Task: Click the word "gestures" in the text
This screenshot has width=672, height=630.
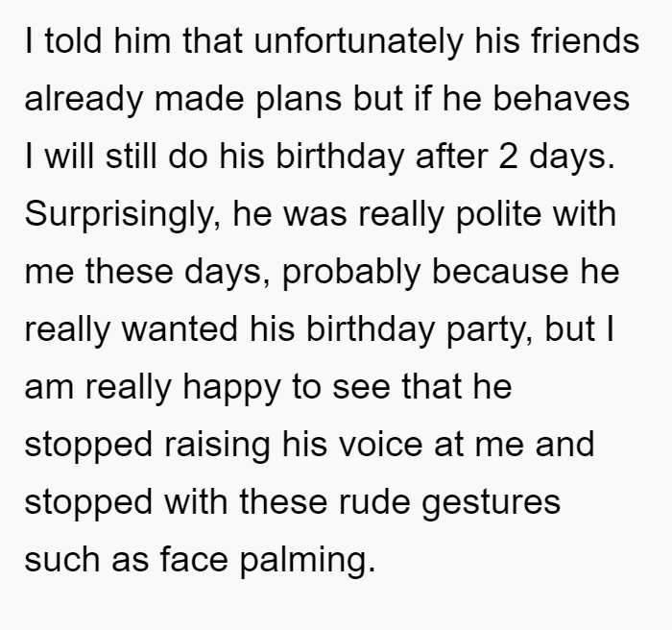Action: point(492,503)
